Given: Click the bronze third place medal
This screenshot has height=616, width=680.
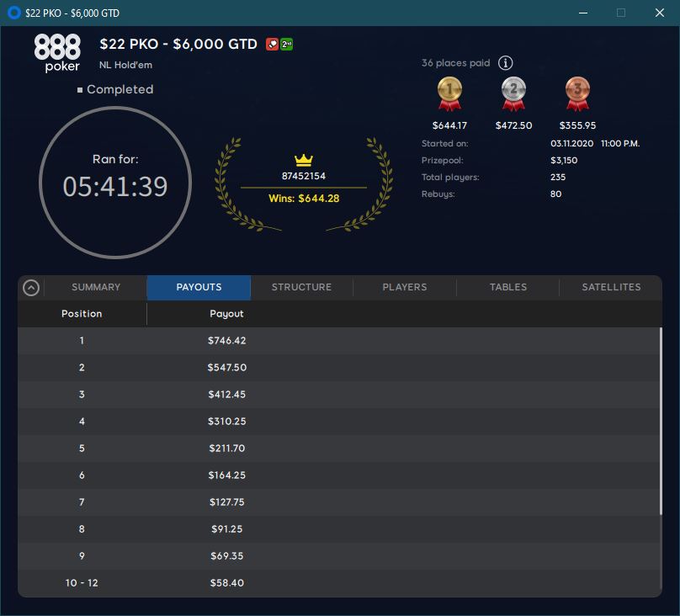Looking at the screenshot, I should [577, 93].
